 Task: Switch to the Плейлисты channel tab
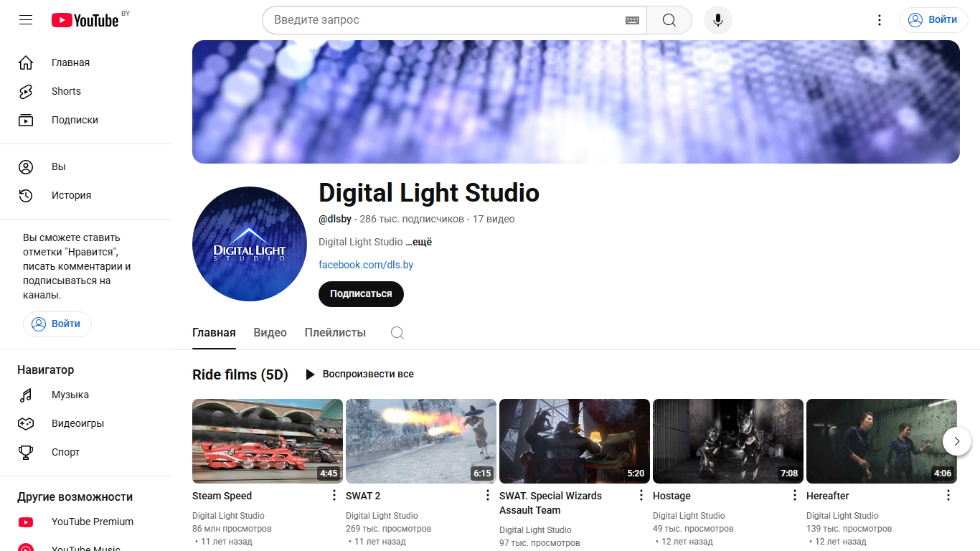coord(335,333)
